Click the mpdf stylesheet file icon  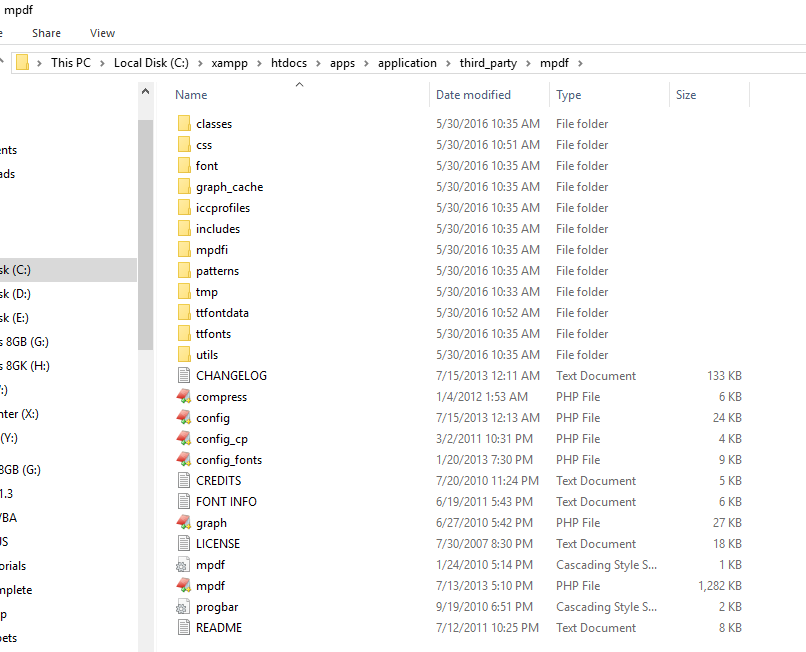pos(183,565)
